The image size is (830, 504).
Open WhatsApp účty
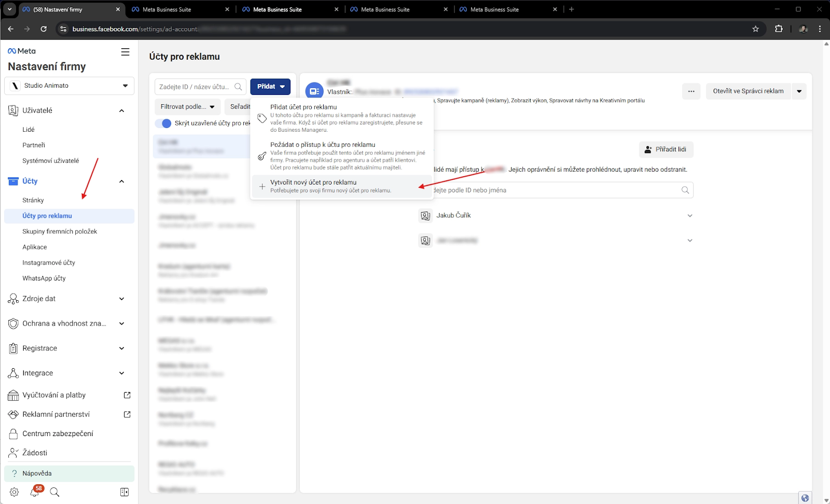[44, 278]
